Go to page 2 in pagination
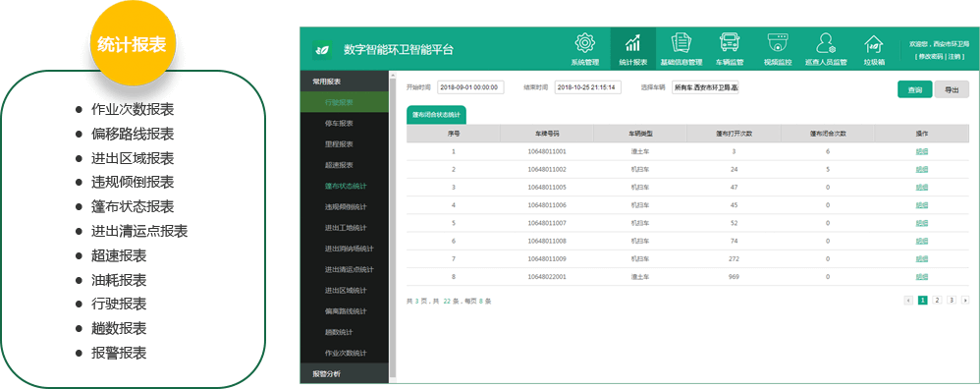This screenshot has height=389, width=980. (937, 301)
